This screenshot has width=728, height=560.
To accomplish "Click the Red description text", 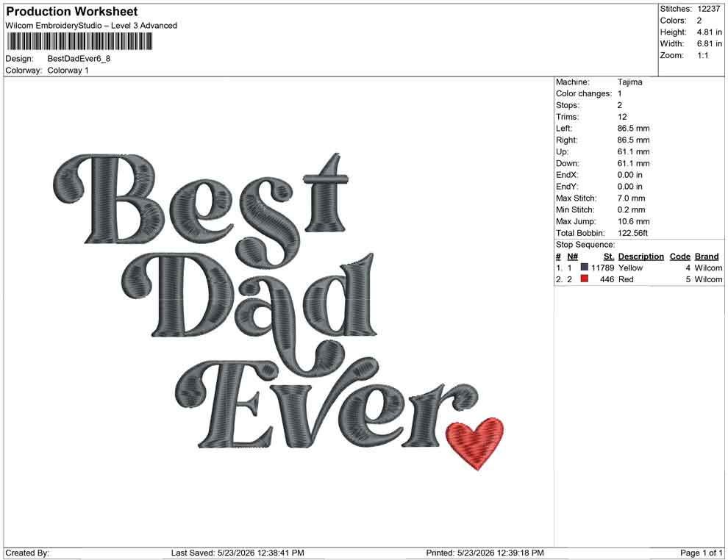I will coord(625,279).
